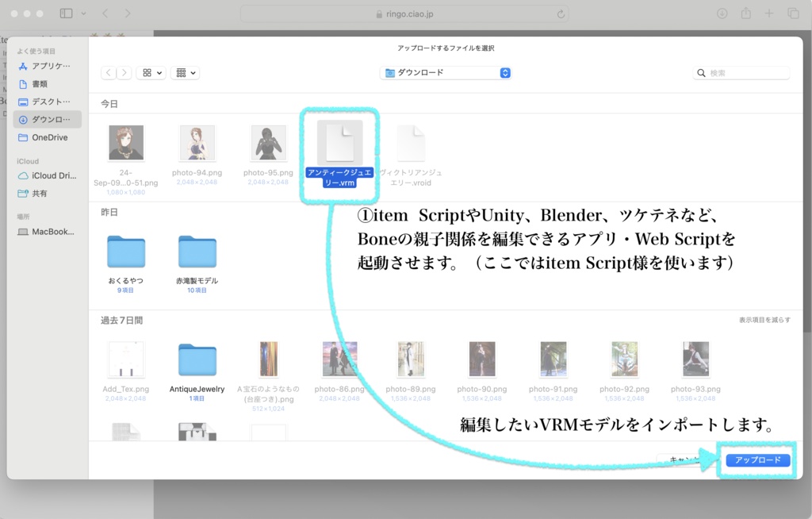Click the Downloads icon at Safari's top right
This screenshot has height=519, width=812.
pyautogui.click(x=722, y=13)
